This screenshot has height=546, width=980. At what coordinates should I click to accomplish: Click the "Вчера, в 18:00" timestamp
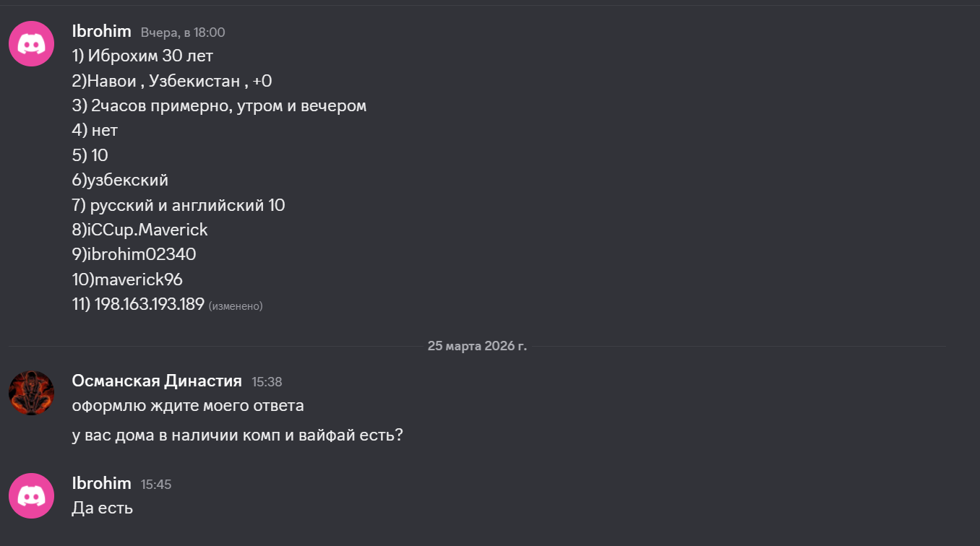coord(183,32)
